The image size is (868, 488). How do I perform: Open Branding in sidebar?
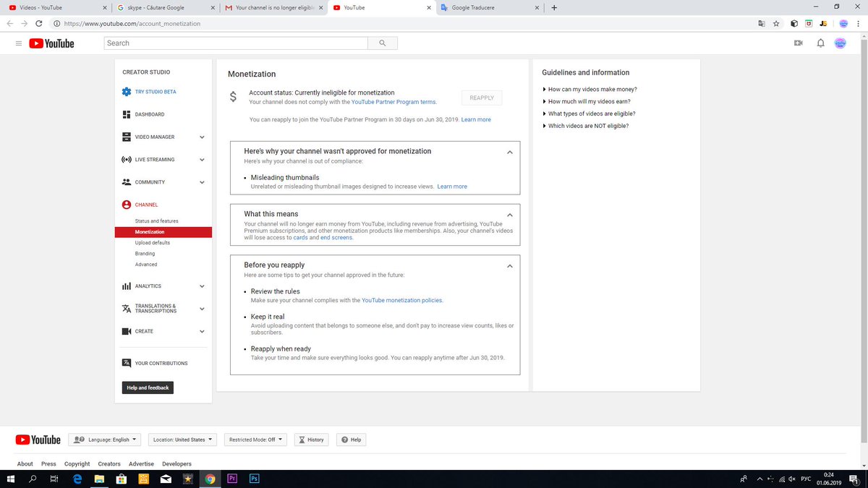coord(145,254)
